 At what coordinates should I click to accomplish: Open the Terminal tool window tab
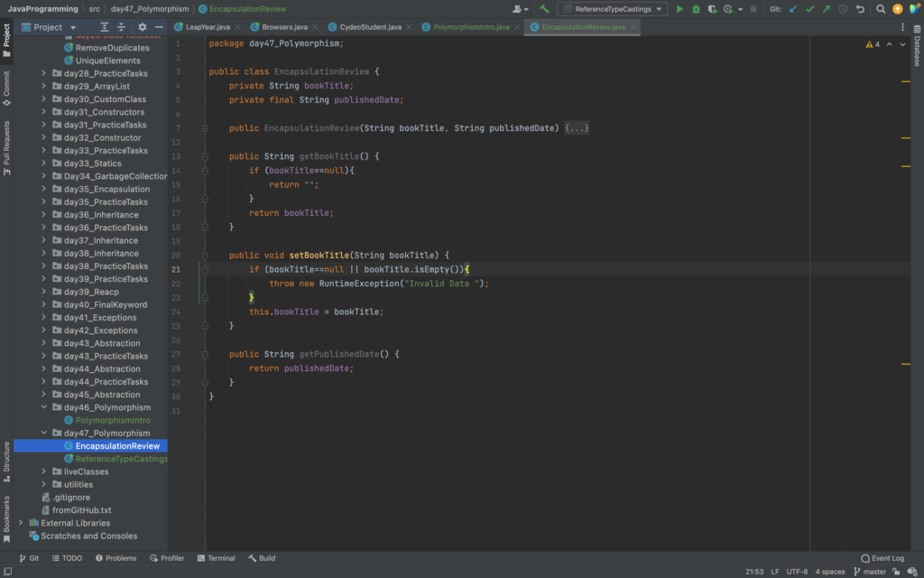click(x=215, y=558)
